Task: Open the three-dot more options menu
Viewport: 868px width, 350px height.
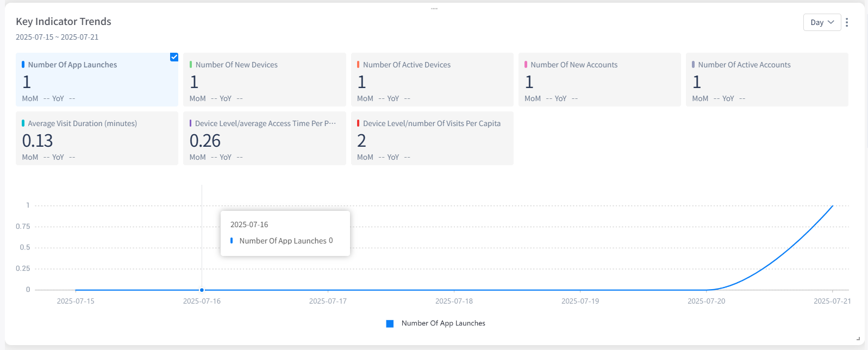Action: coord(847,22)
